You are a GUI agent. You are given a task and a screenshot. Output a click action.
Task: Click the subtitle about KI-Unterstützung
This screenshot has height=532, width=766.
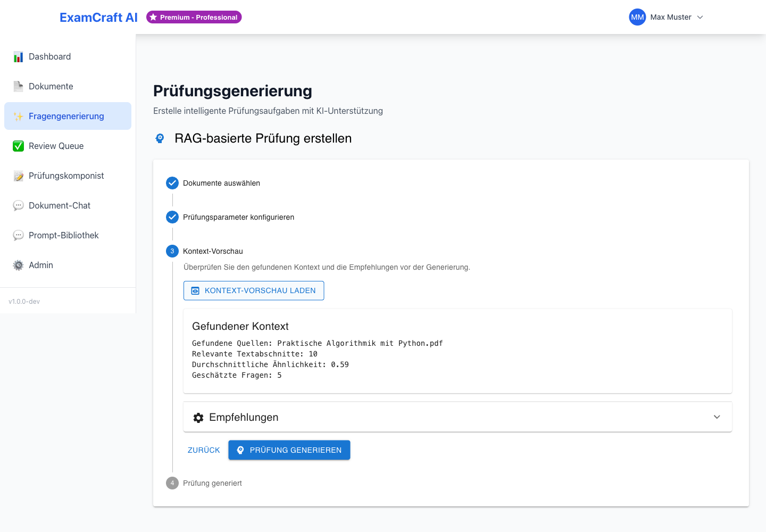[268, 111]
